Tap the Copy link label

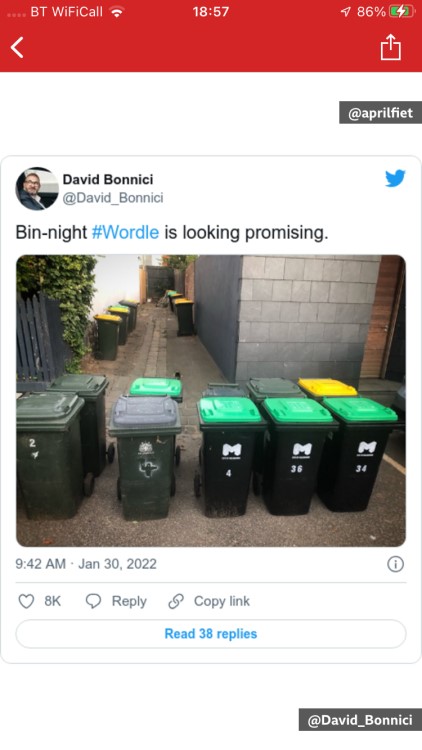(222, 601)
